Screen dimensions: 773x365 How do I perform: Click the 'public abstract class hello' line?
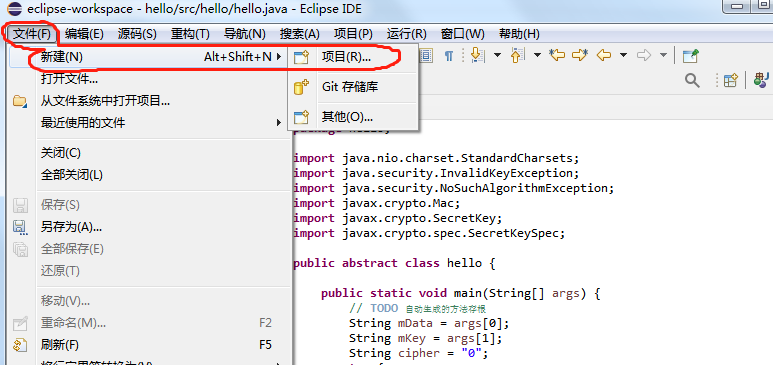pos(394,263)
